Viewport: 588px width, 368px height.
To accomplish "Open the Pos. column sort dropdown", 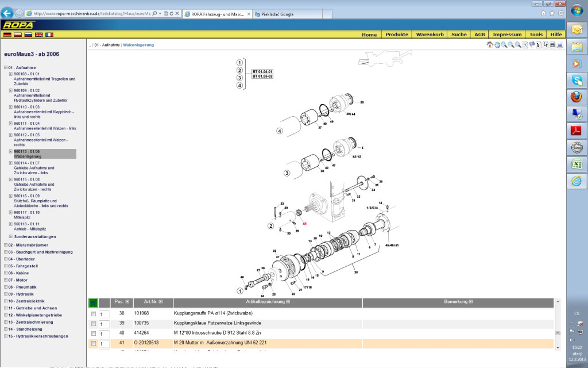I will [127, 301].
